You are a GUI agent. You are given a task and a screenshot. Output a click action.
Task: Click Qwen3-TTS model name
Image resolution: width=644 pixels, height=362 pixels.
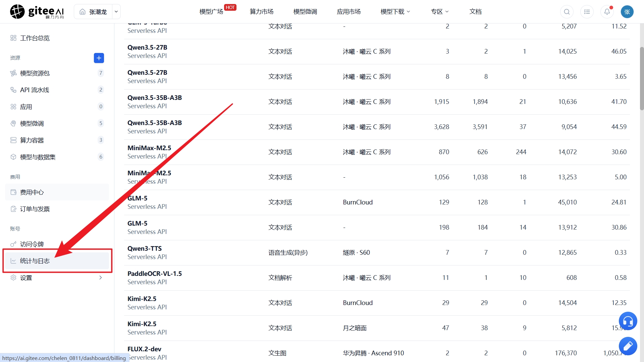tap(145, 248)
